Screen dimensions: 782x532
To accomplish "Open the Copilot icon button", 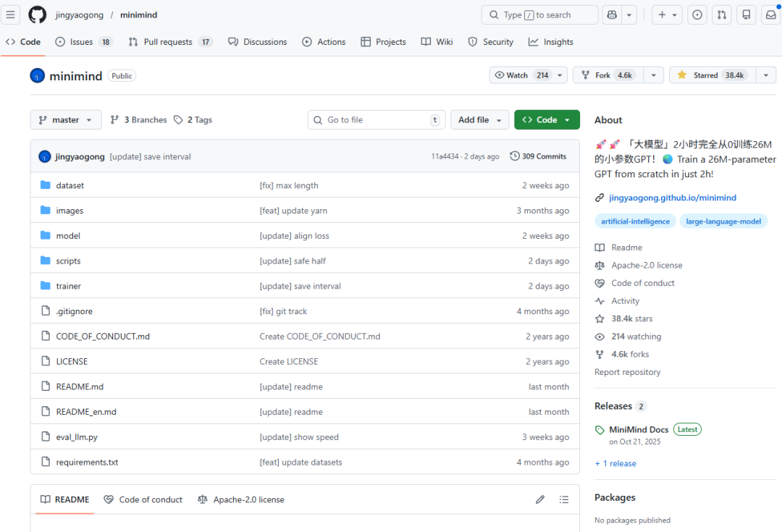I will click(x=612, y=15).
